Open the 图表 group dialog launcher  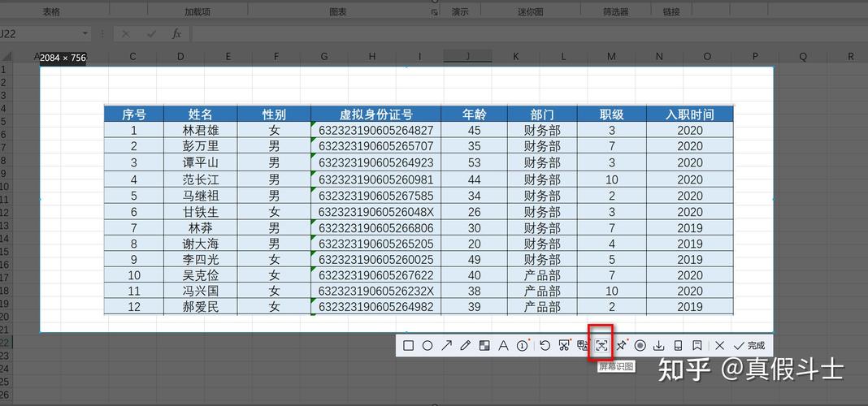[x=435, y=11]
